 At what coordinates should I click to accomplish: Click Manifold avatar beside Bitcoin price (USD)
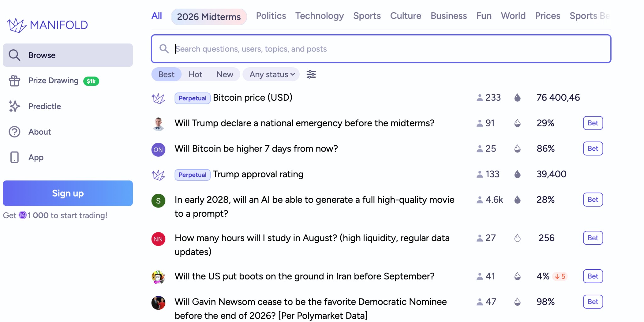[x=158, y=98]
